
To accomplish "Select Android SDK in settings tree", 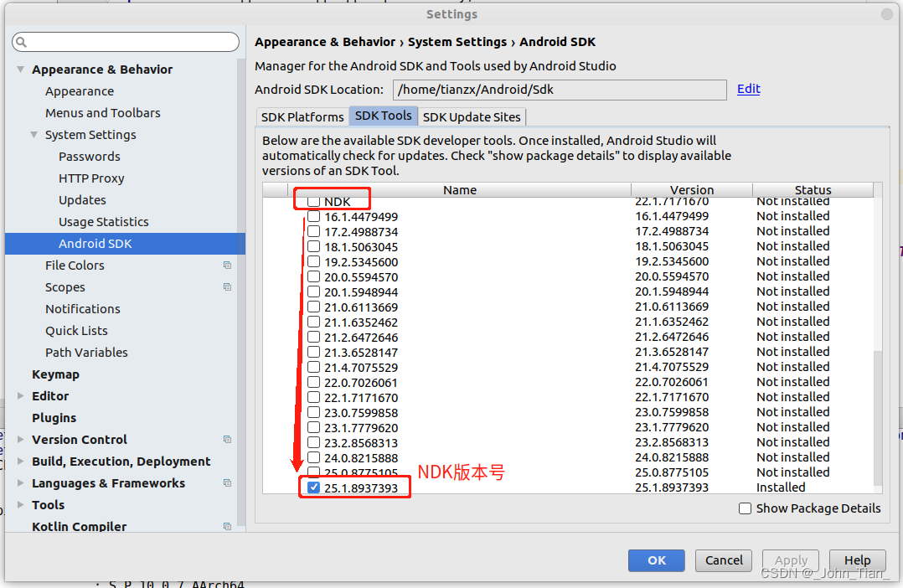I will click(x=125, y=244).
